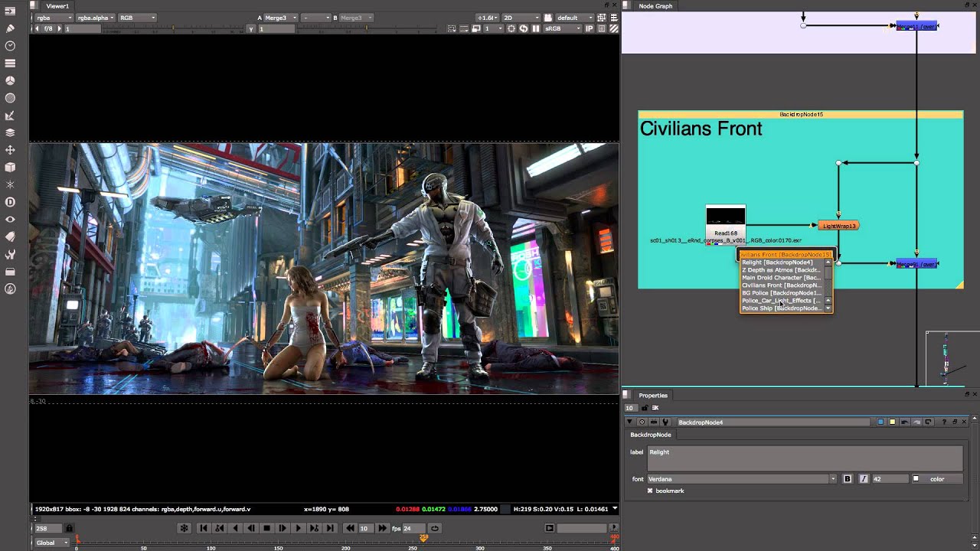980x551 pixels.
Task: Choose 'Main Droid Character' from the bookmark list
Action: coord(782,278)
